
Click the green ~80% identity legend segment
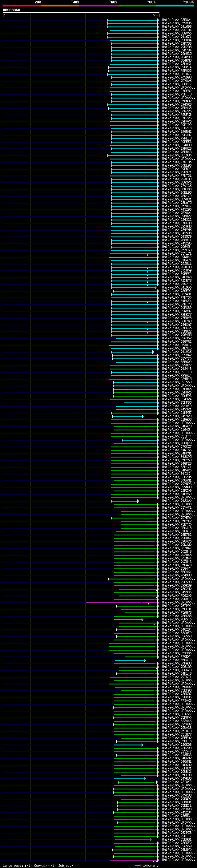136,6
